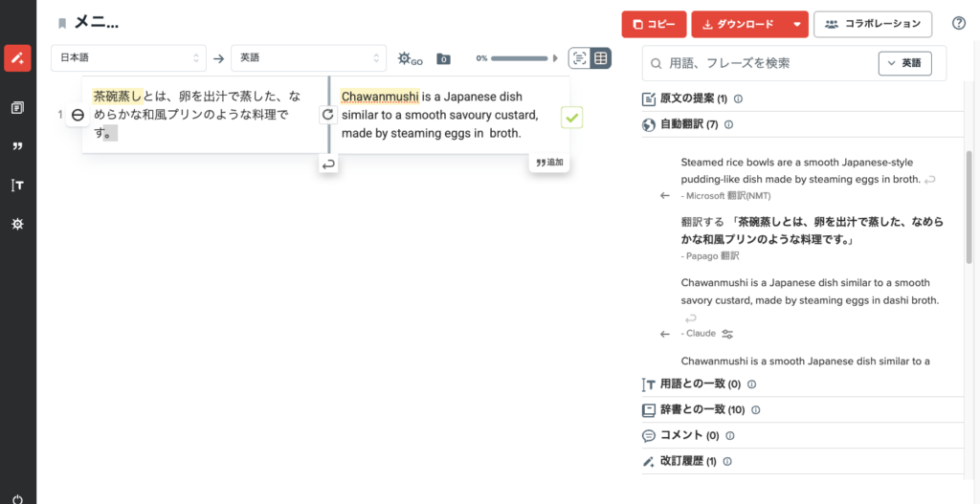Toggle the green segment confirmation checkmark

[571, 118]
